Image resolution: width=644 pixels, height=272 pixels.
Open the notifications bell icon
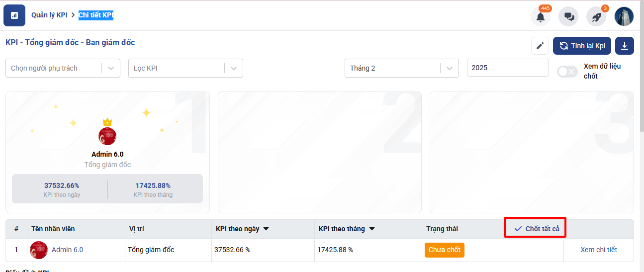(541, 17)
